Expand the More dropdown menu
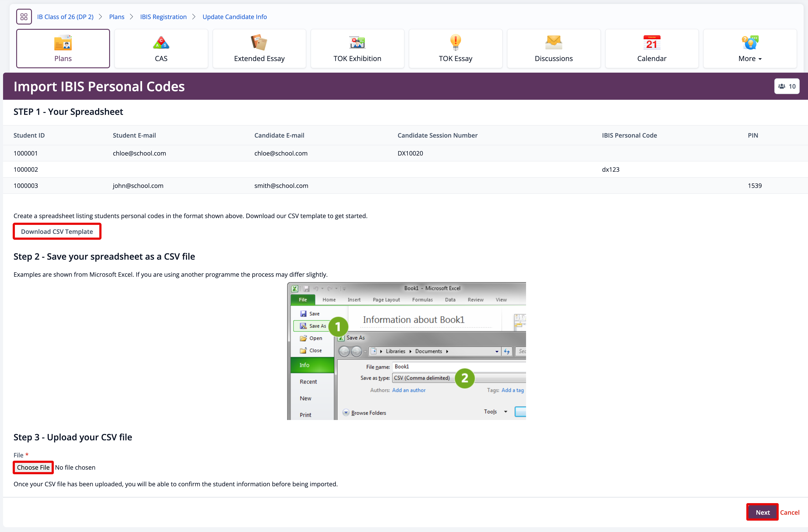Screen dimensions: 808x532 click(750, 58)
